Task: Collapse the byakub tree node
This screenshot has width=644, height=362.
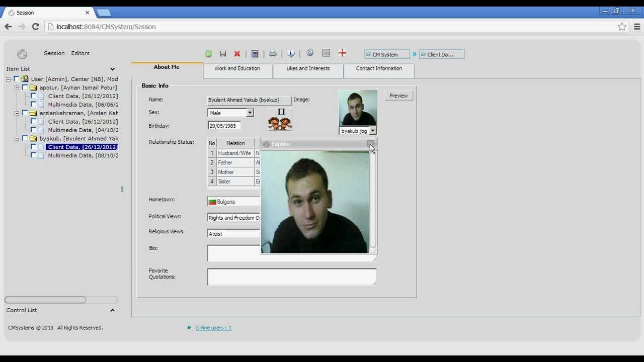Action: (17, 138)
